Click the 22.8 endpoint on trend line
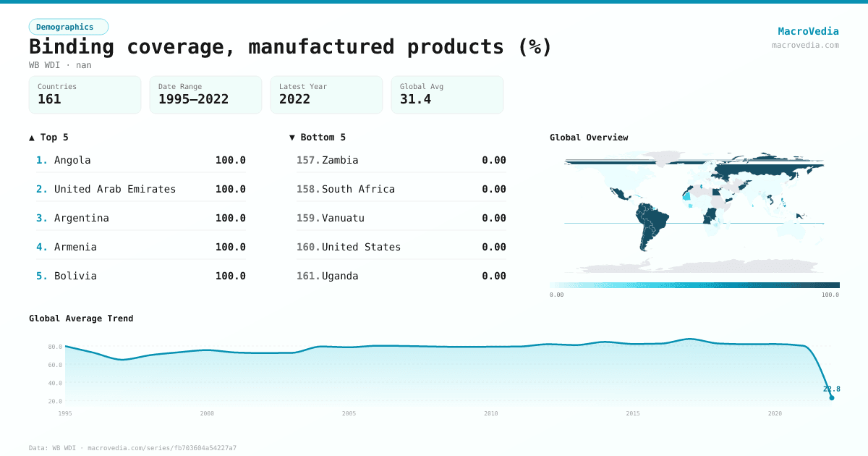The image size is (868, 456). coord(831,397)
